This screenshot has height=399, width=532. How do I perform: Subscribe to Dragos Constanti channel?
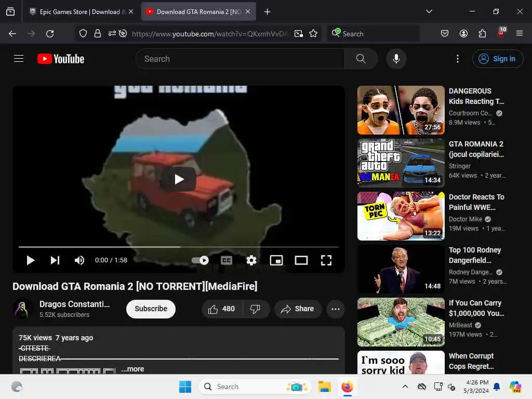tap(151, 309)
